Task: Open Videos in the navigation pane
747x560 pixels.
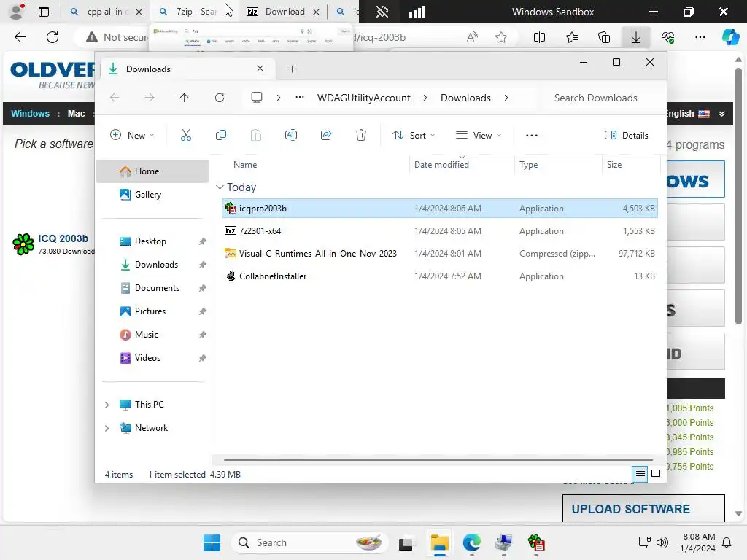Action: click(152, 358)
